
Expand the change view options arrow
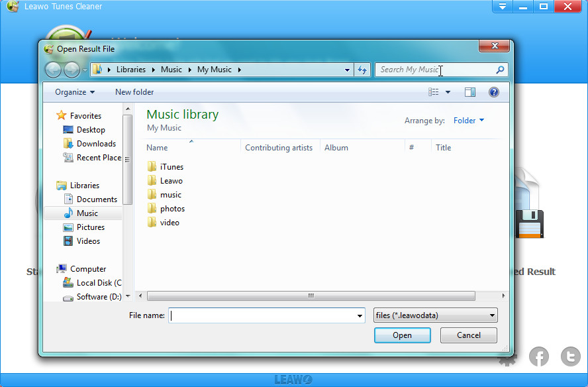(448, 92)
